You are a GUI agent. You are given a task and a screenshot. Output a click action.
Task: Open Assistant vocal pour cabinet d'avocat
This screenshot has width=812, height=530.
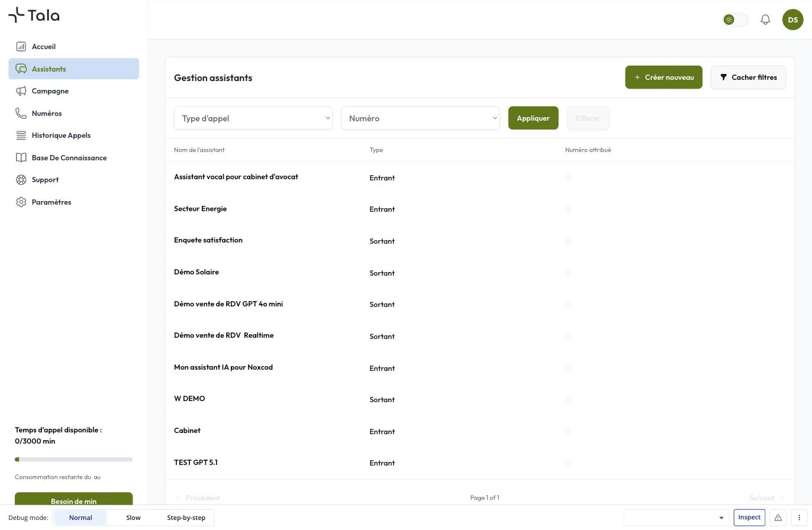(x=236, y=177)
